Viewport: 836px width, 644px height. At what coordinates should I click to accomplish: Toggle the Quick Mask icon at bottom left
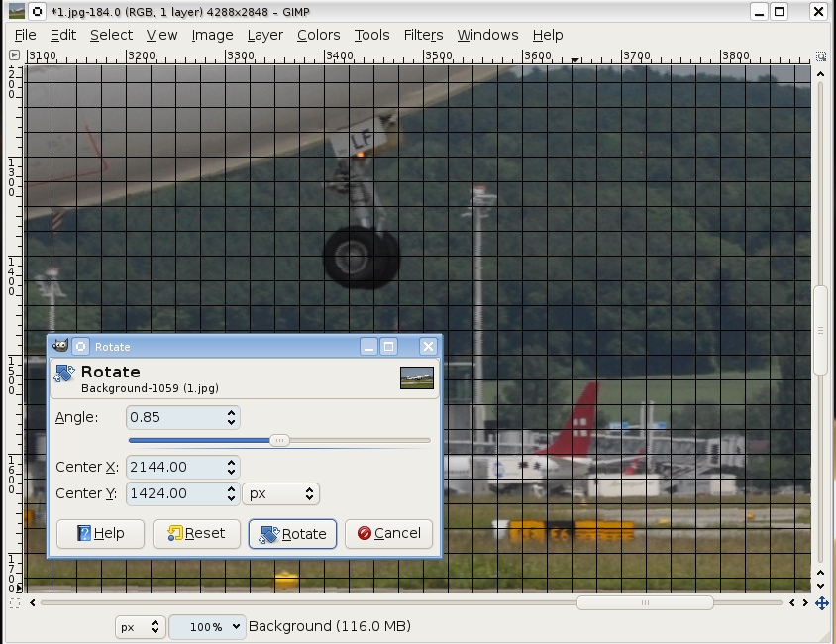point(15,602)
